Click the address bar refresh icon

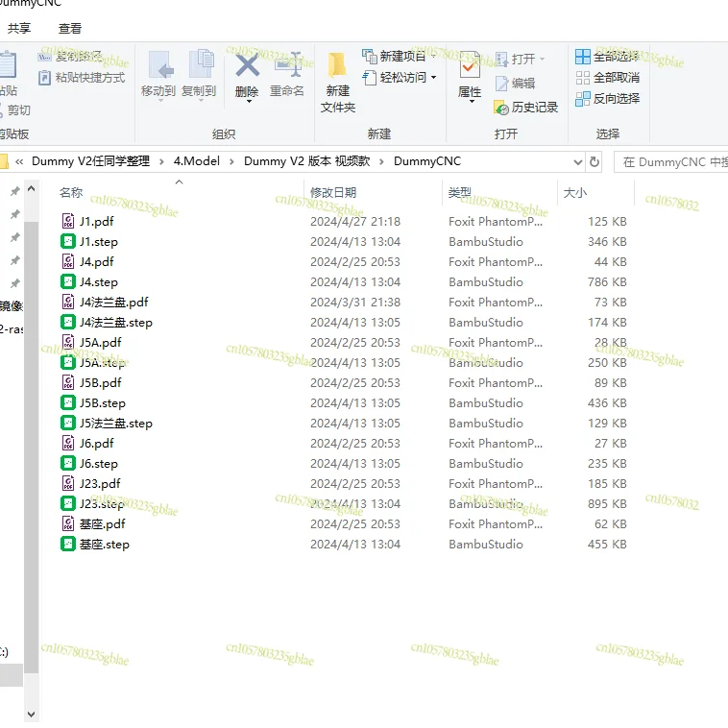(594, 162)
